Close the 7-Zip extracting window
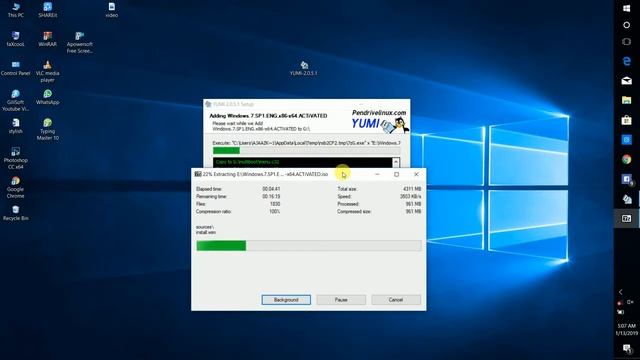 [x=416, y=174]
